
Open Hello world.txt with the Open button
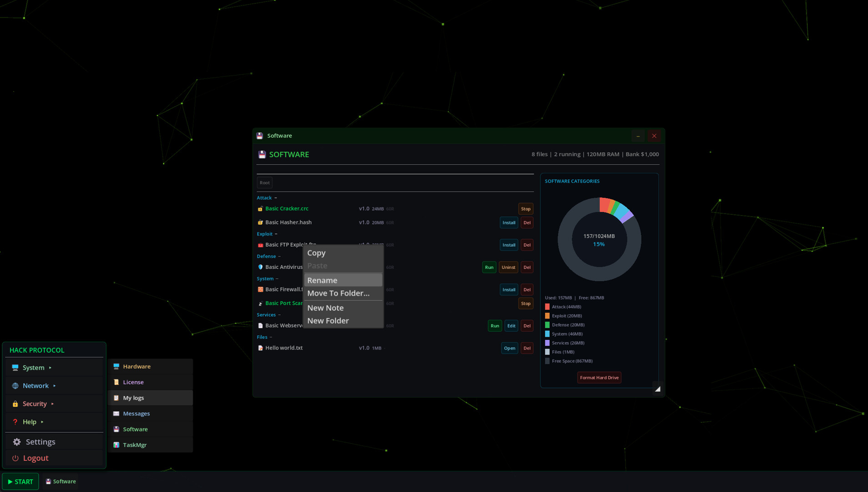(x=509, y=348)
